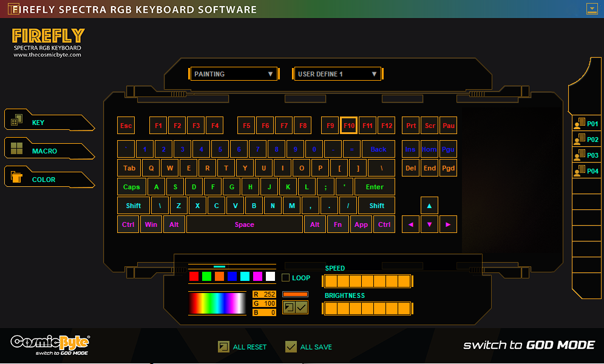Click the R value input field
Image resolution: width=604 pixels, height=364 pixels.
click(x=269, y=294)
